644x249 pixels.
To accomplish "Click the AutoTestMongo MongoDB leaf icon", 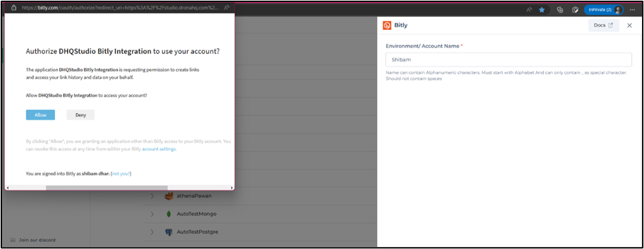I will [168, 214].
